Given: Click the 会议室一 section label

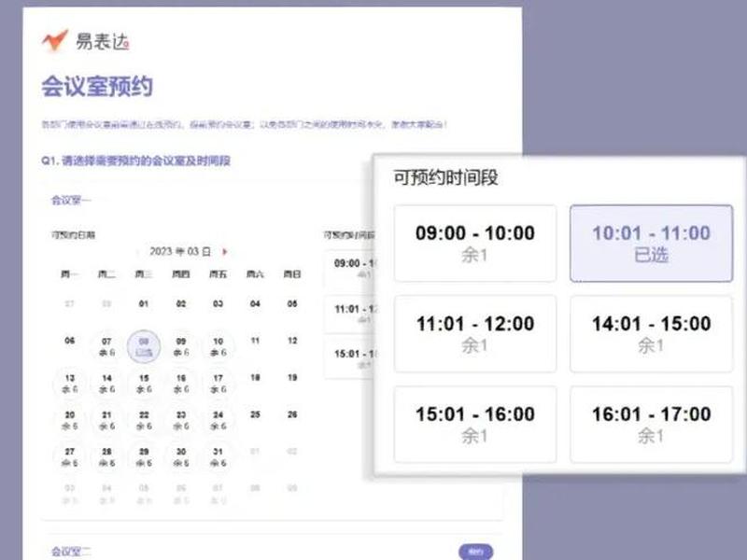Looking at the screenshot, I should point(71,200).
